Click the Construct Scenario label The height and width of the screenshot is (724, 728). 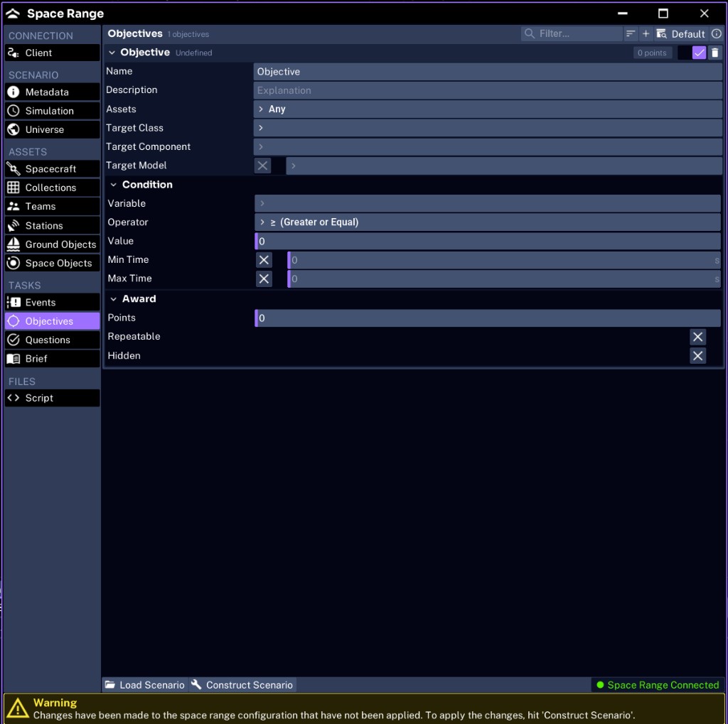coord(250,685)
